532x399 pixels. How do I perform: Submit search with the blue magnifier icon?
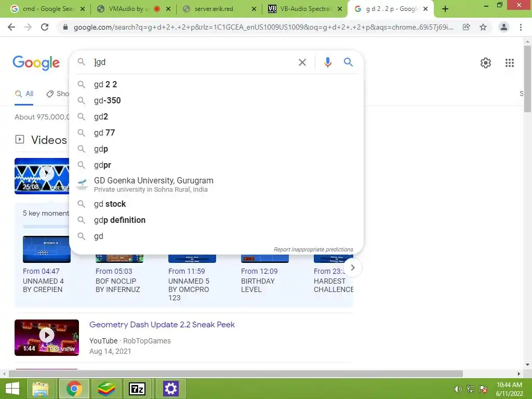(348, 62)
